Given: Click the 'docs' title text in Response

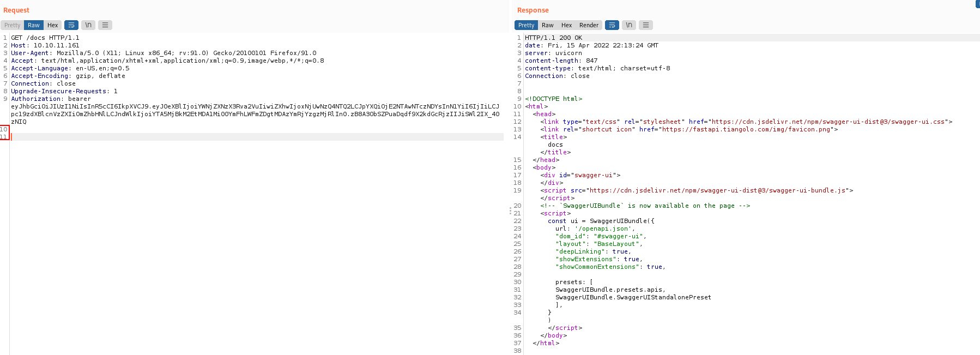Looking at the screenshot, I should pyautogui.click(x=555, y=145).
